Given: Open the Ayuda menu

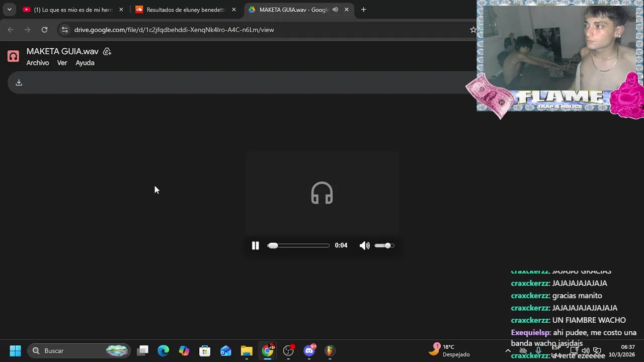Looking at the screenshot, I should pos(85,63).
